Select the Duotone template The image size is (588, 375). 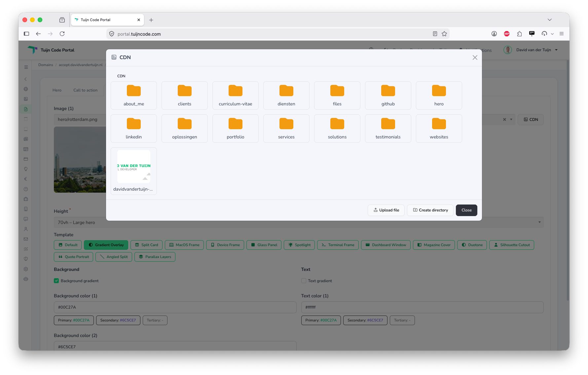click(472, 245)
